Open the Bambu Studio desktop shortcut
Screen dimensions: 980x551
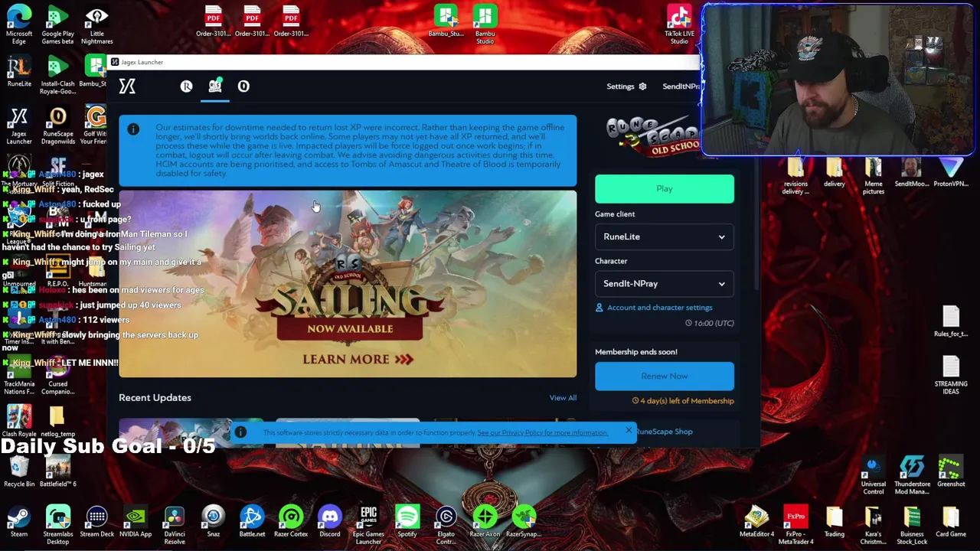(485, 24)
